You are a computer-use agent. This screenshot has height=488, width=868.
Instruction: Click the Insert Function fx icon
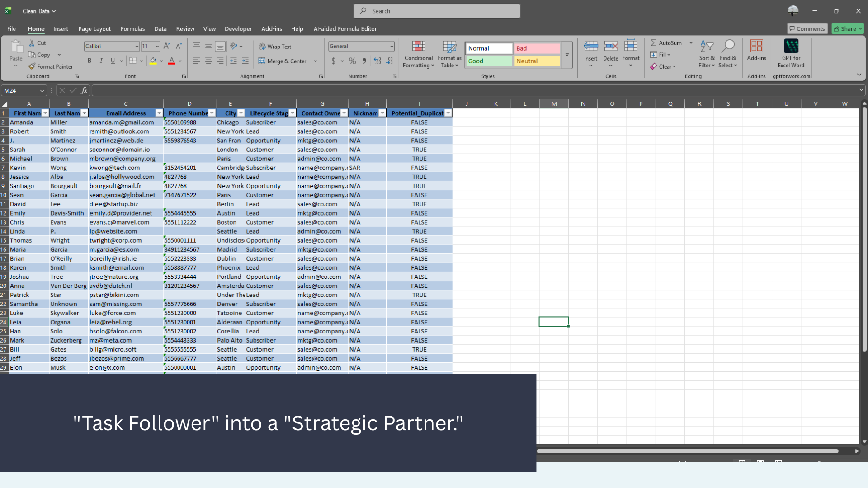point(84,90)
